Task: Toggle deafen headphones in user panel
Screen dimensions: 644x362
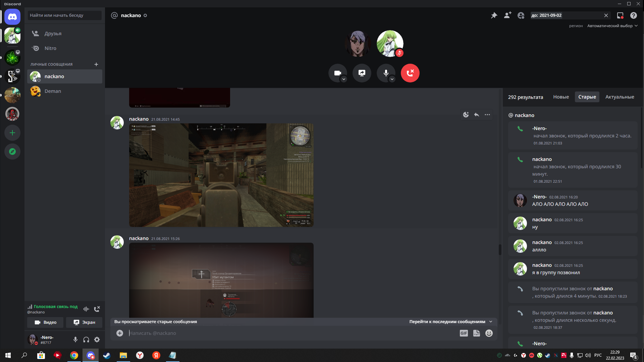Action: [x=86, y=340]
